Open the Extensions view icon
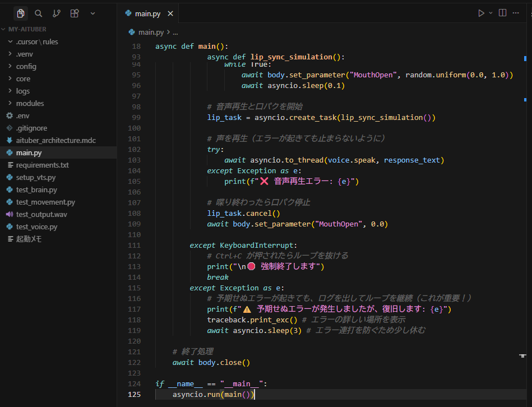 (x=75, y=13)
